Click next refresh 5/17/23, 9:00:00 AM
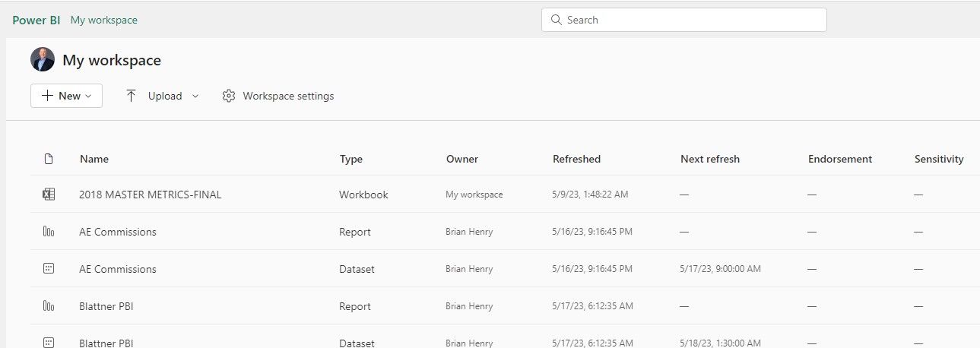980x348 pixels. click(x=721, y=269)
